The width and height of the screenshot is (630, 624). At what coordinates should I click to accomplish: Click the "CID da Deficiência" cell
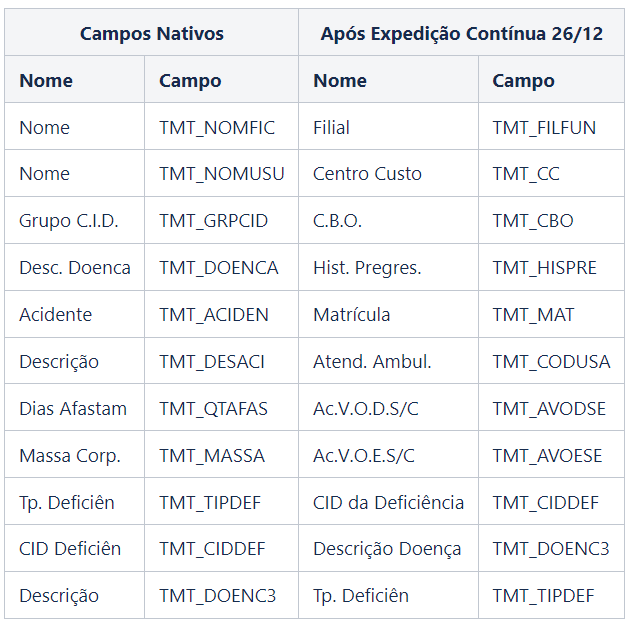tap(388, 503)
